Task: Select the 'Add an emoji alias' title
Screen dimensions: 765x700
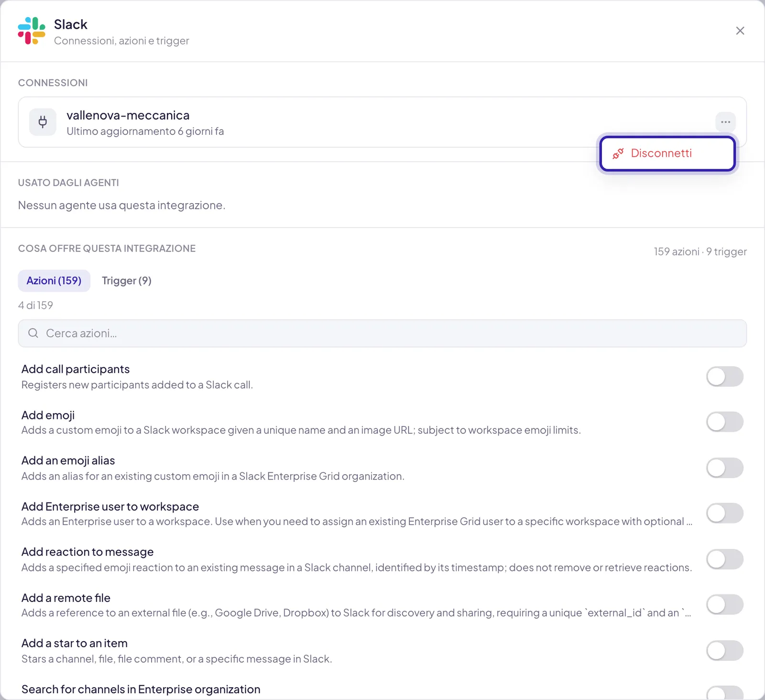Action: coord(68,460)
